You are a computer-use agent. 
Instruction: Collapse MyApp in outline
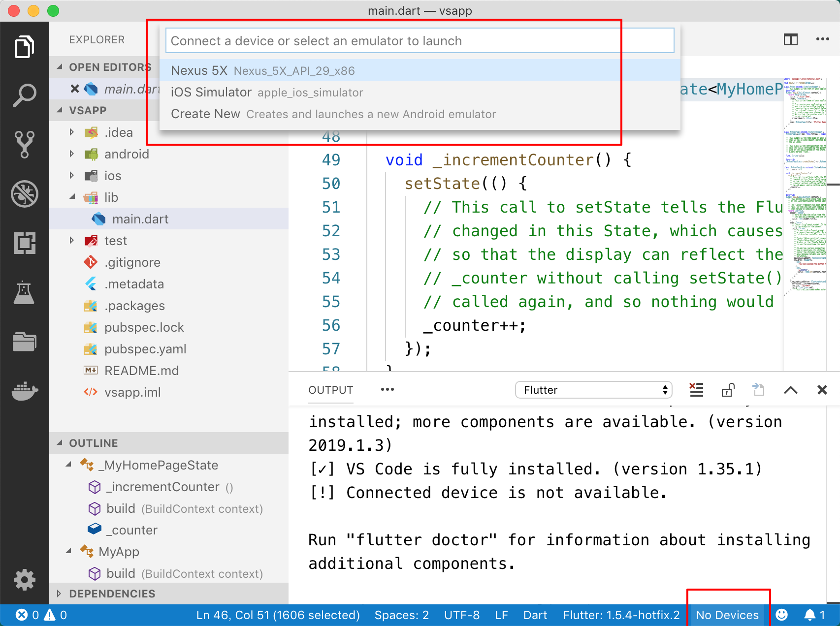[68, 551]
